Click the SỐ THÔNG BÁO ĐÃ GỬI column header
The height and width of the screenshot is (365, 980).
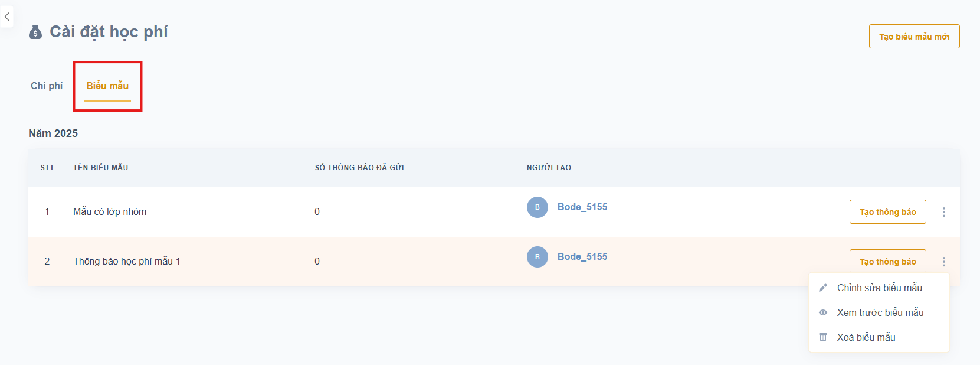click(359, 168)
